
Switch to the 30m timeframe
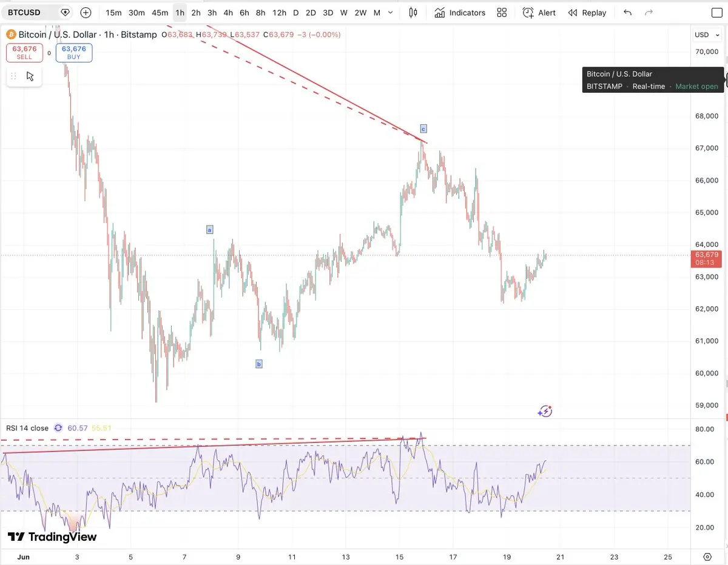(x=136, y=13)
